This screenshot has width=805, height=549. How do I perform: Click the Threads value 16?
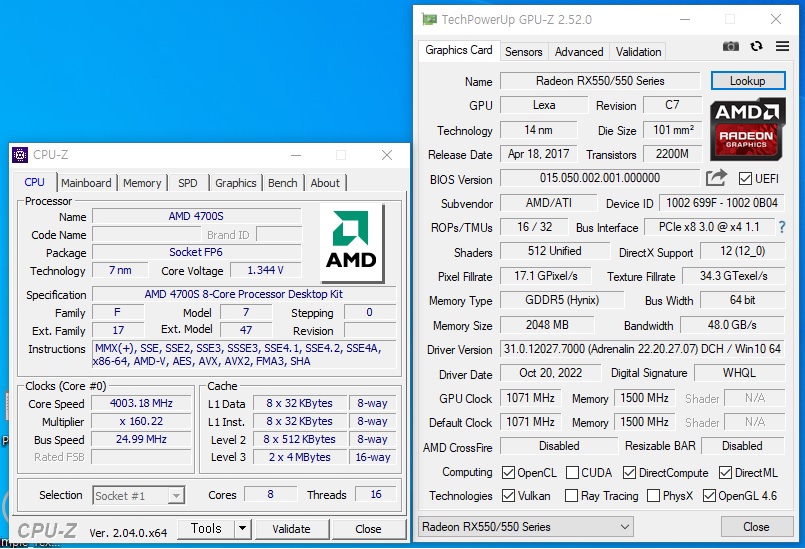click(x=376, y=494)
